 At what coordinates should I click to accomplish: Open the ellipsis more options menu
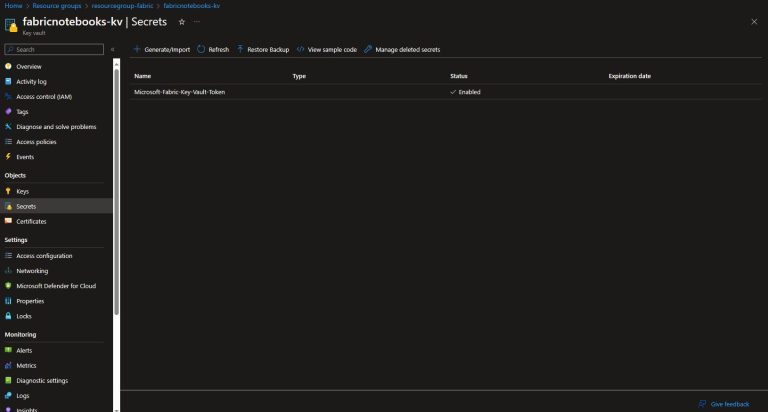pyautogui.click(x=196, y=22)
